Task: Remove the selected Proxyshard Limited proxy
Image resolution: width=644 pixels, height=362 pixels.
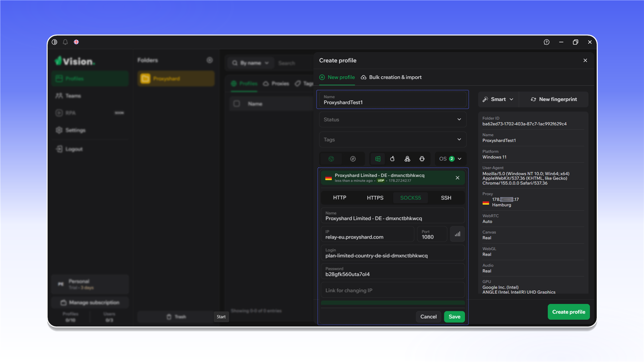Action: coord(458,178)
